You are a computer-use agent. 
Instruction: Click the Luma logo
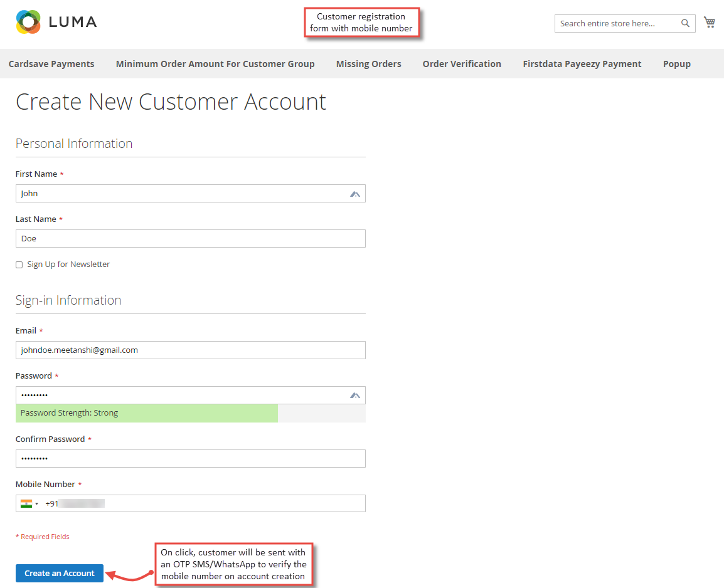point(56,22)
